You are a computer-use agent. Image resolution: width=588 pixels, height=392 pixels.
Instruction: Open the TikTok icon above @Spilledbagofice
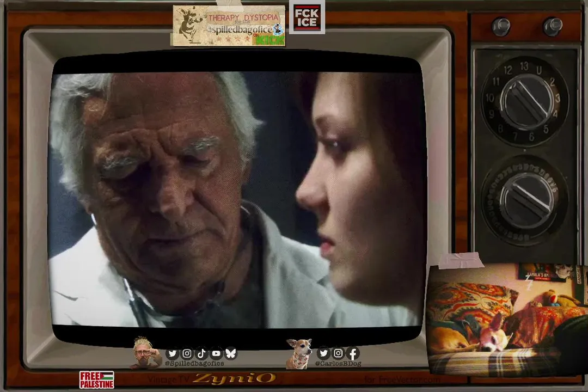click(201, 353)
